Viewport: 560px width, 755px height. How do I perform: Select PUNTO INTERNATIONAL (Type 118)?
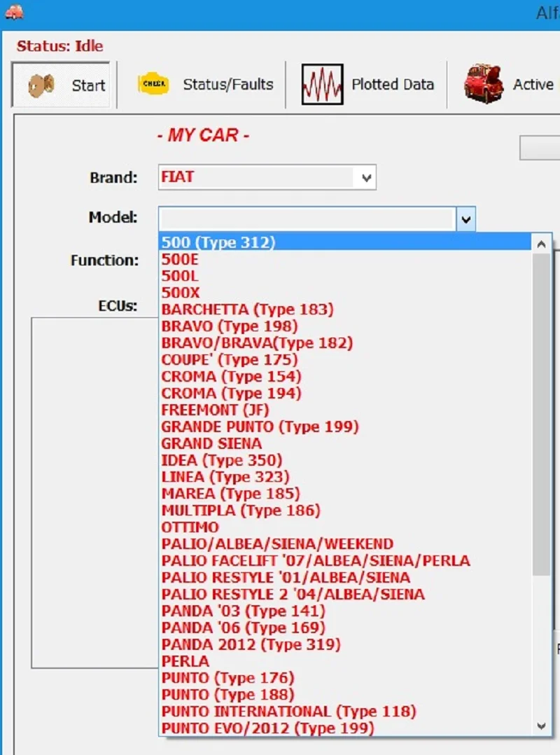344,711
